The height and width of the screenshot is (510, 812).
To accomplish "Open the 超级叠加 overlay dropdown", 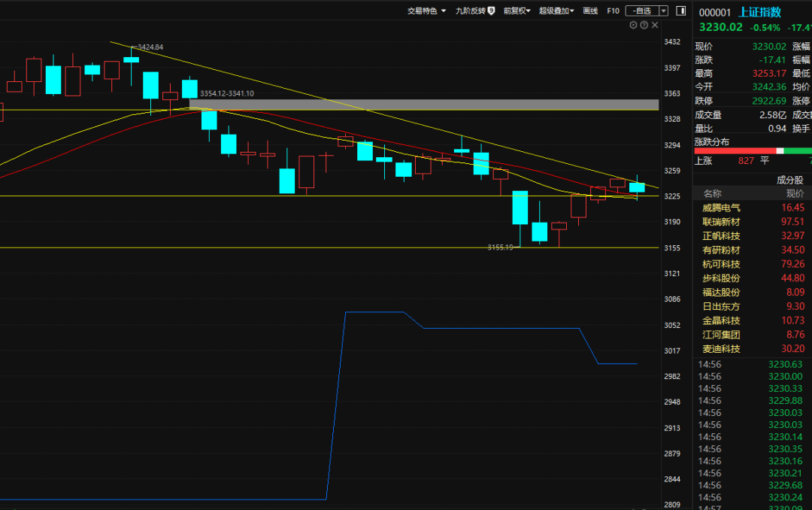I will (x=556, y=11).
